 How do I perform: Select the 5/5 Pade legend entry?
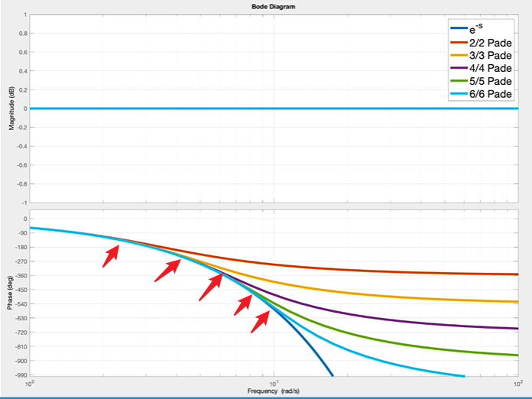click(x=482, y=81)
